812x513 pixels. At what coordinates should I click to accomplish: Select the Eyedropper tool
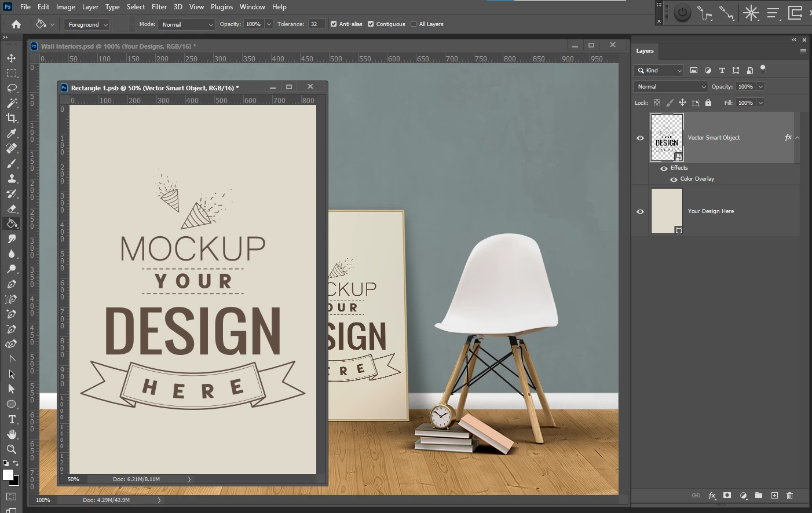pyautogui.click(x=12, y=133)
